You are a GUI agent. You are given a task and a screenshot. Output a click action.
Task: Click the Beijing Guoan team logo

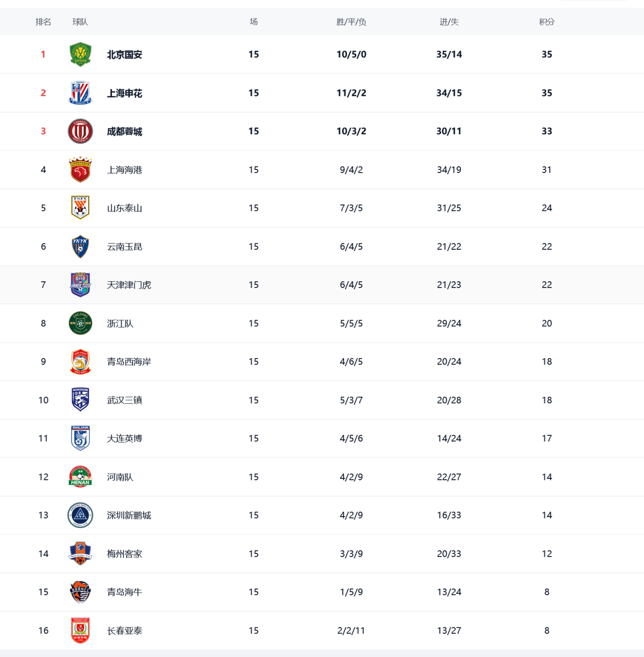tap(80, 54)
